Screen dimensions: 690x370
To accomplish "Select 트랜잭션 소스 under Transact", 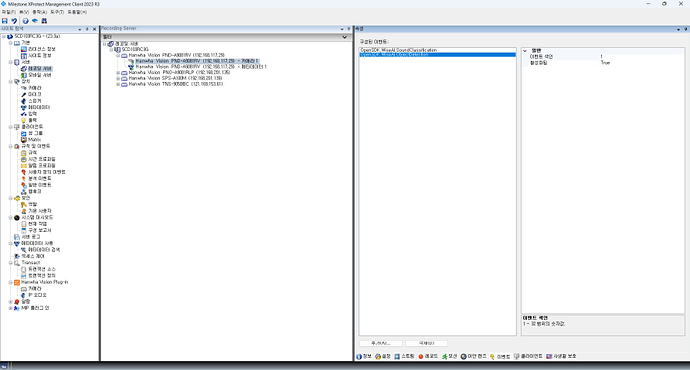I will tap(42, 269).
